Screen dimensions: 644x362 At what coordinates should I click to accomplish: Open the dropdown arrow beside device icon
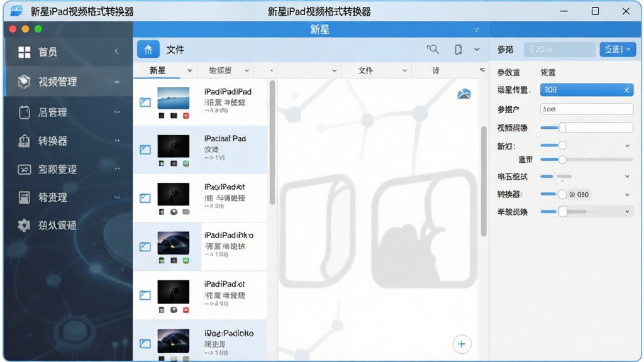(x=477, y=49)
